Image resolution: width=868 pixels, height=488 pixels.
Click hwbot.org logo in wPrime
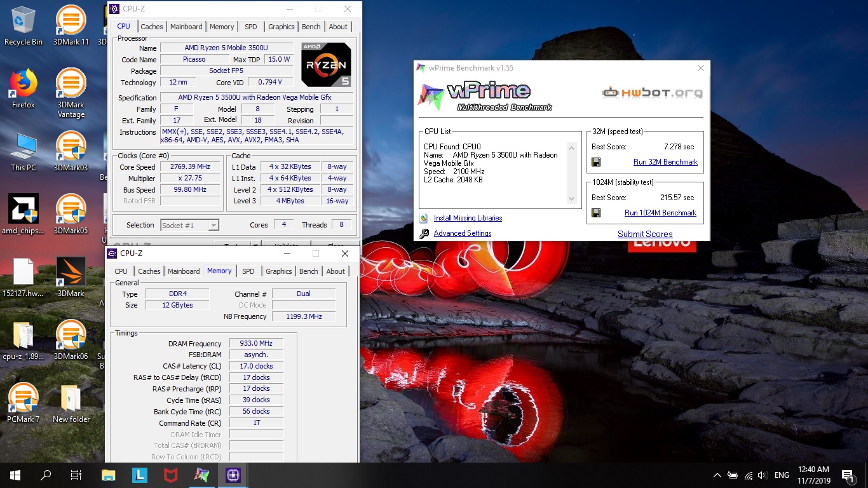[652, 93]
